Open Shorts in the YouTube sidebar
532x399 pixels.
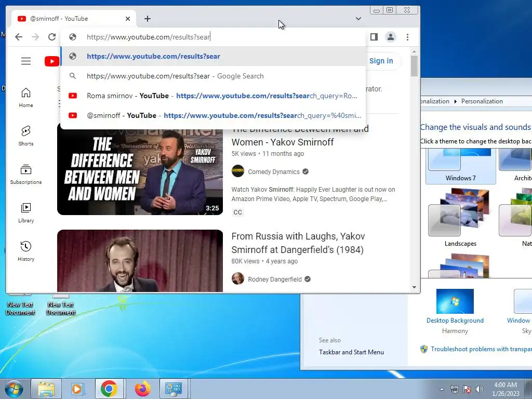click(x=26, y=136)
